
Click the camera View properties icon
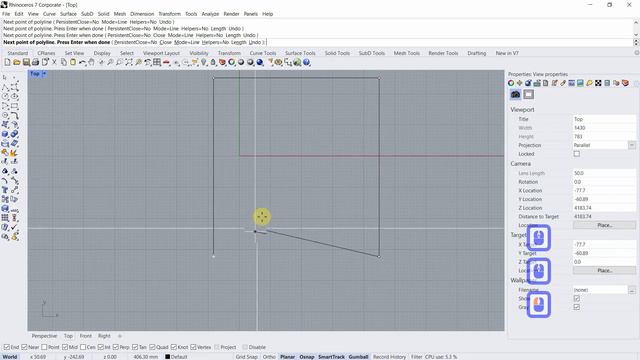point(516,94)
